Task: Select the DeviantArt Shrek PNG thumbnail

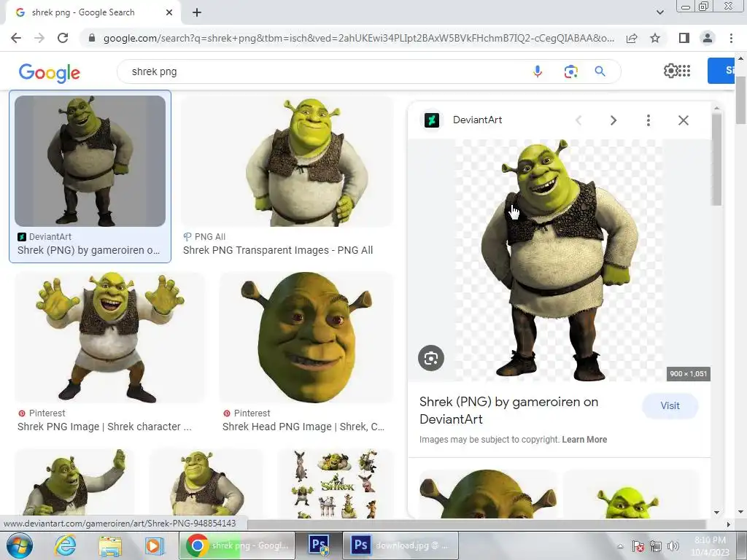Action: click(x=90, y=161)
